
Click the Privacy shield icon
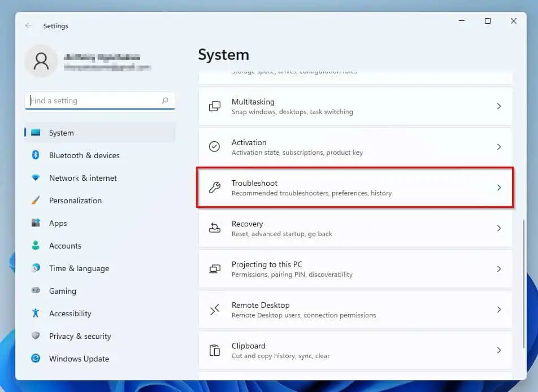36,336
